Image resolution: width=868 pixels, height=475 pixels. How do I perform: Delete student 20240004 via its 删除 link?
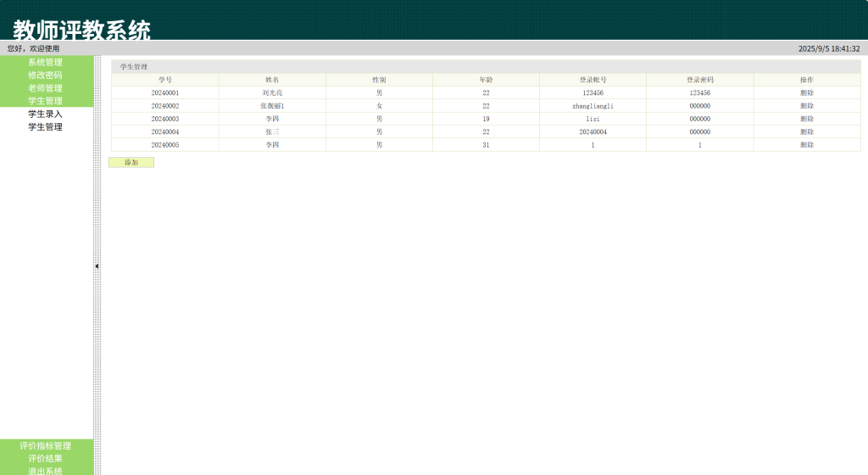[807, 131]
